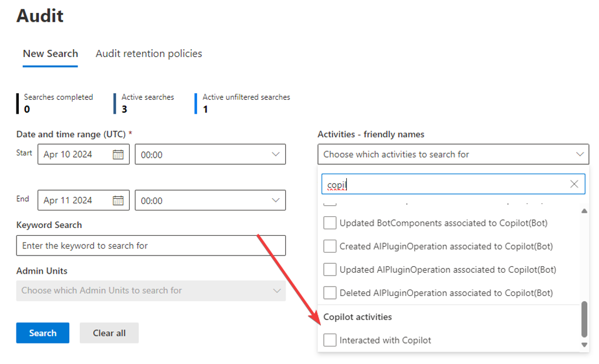Screen dimensions: 599x364
Task: Click the activities list scroll down arrow
Action: coord(584,345)
